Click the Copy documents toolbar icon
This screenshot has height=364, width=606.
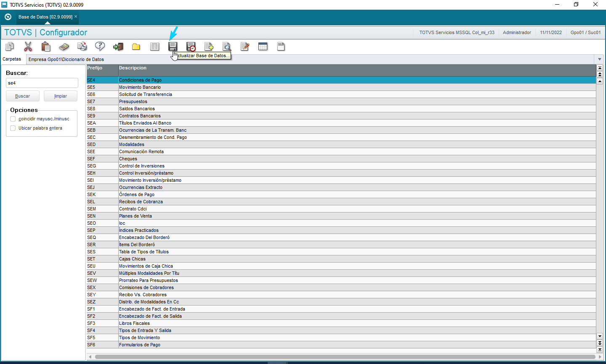tap(10, 46)
